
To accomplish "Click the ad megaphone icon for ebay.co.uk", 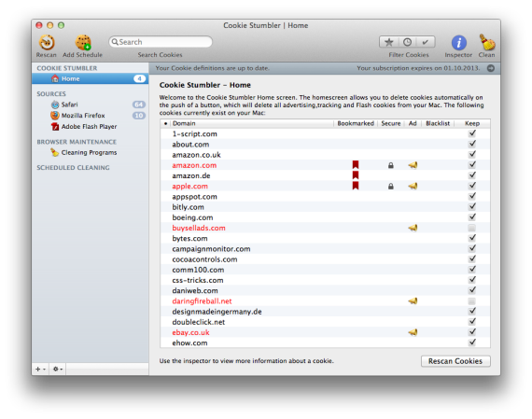I will (x=413, y=332).
